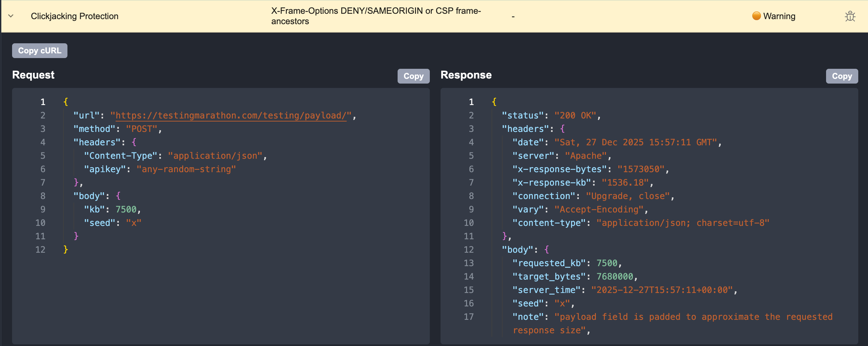Screen dimensions: 868x346
Task: Click the chevron next to Clickjacking Protection
Action: click(x=10, y=16)
